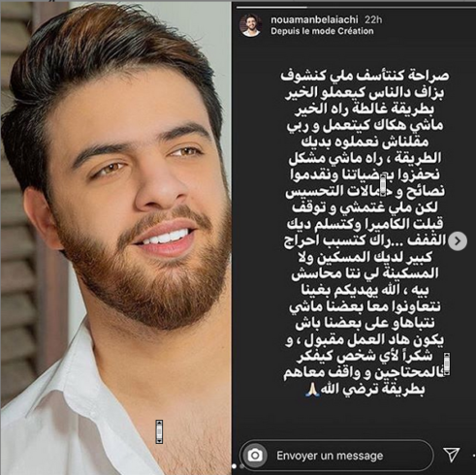Click the 'Depuis le mode Création' label

322,31
